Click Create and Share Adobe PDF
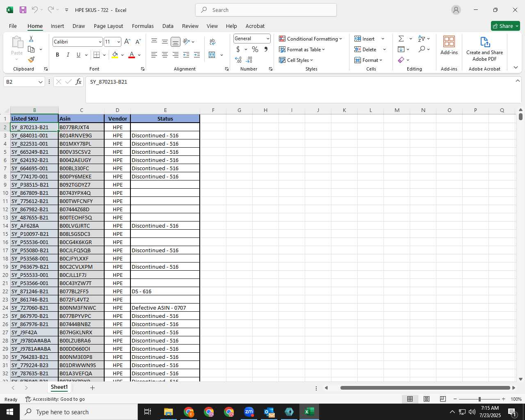525x420 pixels. [484, 49]
